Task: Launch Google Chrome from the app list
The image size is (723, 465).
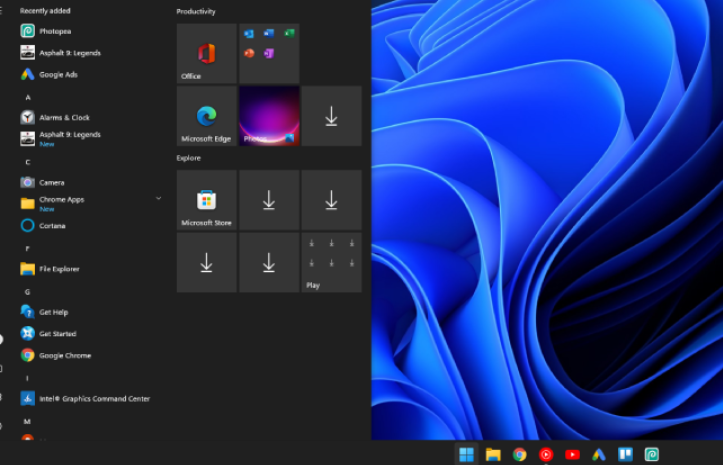Action: pyautogui.click(x=90, y=355)
